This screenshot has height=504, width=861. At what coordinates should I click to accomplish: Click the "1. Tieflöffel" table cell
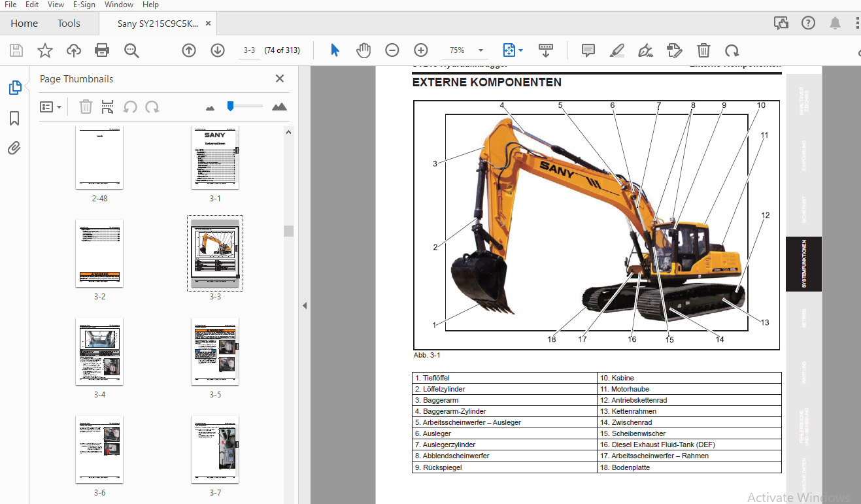pyautogui.click(x=505, y=378)
